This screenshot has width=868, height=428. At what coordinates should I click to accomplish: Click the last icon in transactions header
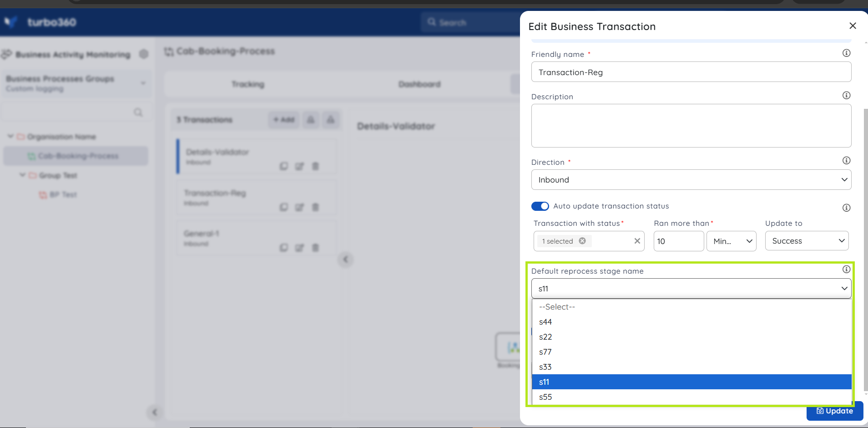tap(331, 120)
